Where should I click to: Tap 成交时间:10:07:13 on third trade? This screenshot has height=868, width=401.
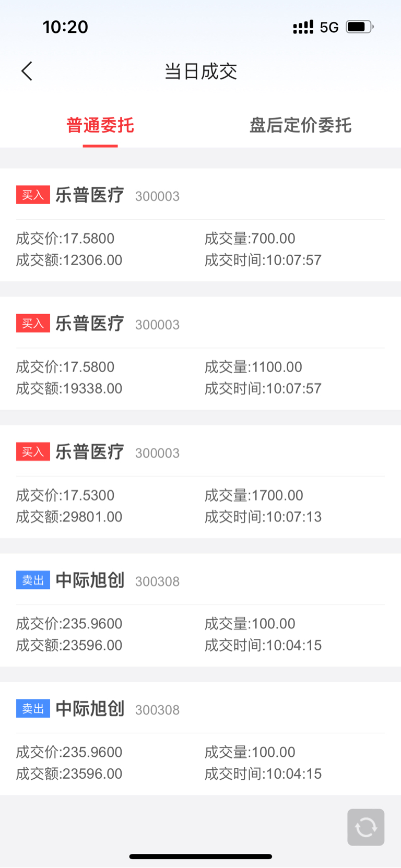(x=263, y=517)
